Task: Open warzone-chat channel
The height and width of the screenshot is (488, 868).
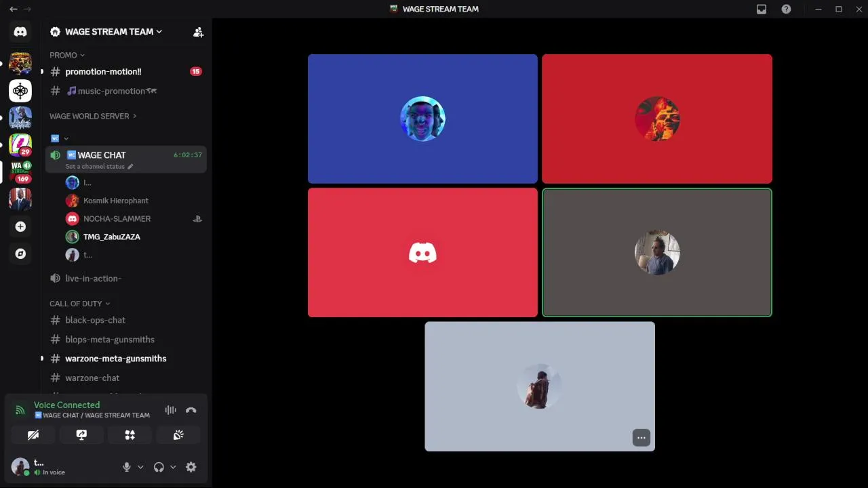Action: [x=125, y=378]
